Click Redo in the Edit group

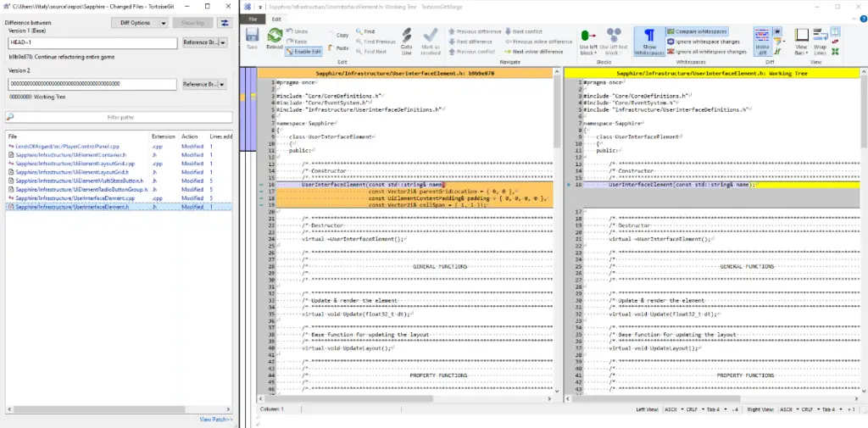298,42
